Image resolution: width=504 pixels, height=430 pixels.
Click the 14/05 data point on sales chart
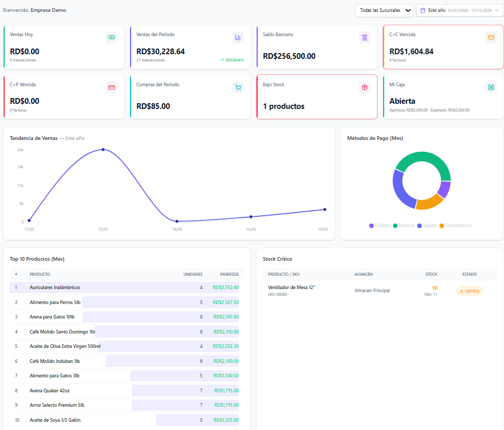[x=177, y=221]
